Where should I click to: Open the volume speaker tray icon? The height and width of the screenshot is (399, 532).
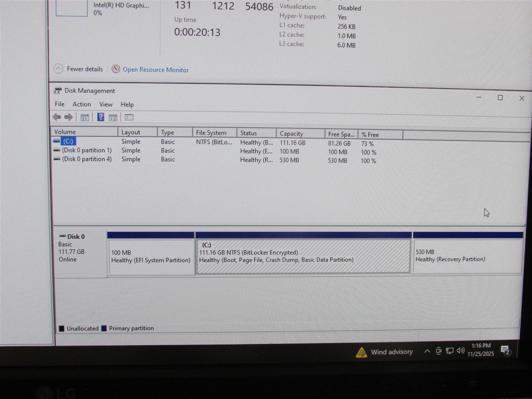pos(461,350)
